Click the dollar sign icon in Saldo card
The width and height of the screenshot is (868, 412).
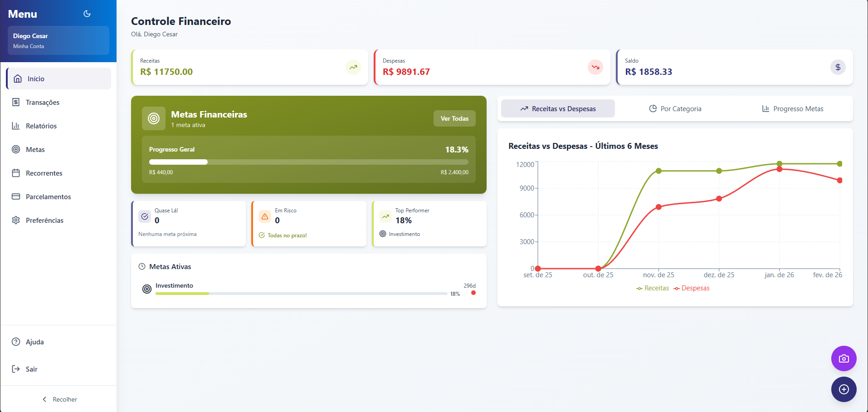tap(838, 67)
